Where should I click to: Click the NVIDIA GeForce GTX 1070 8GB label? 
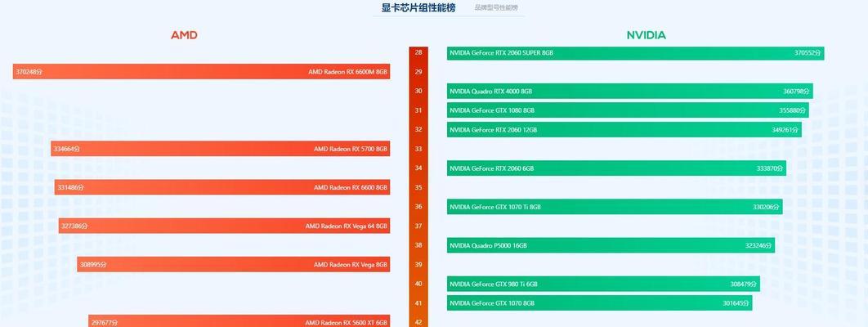492,303
